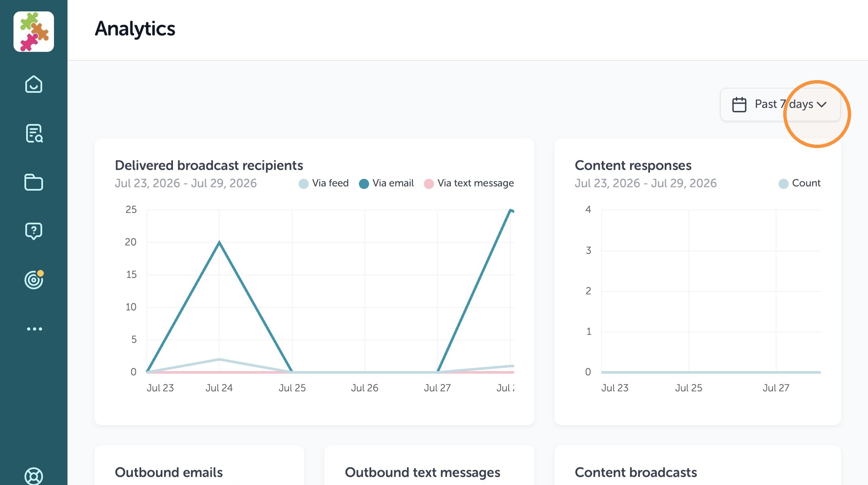Expand the Past 7 days dropdown
This screenshot has width=868, height=485.
tap(780, 104)
